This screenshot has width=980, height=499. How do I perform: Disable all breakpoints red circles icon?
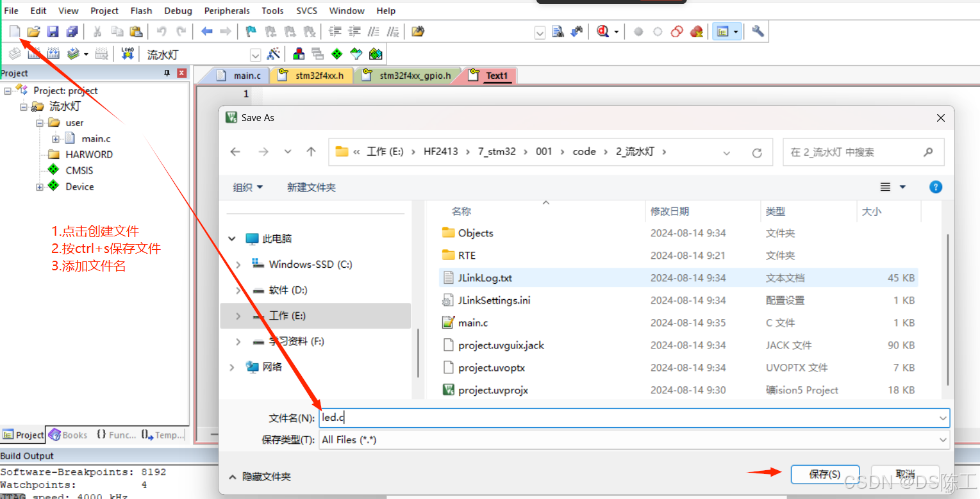point(677,31)
